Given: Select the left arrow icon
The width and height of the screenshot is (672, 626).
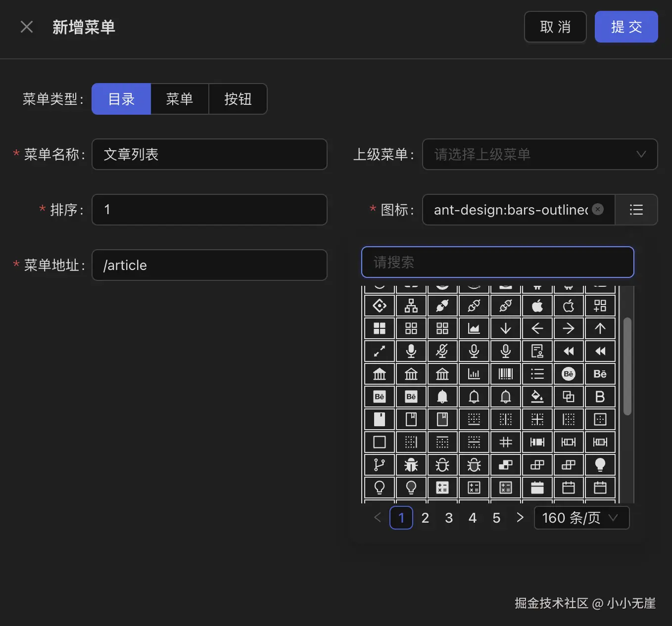Looking at the screenshot, I should [x=537, y=328].
